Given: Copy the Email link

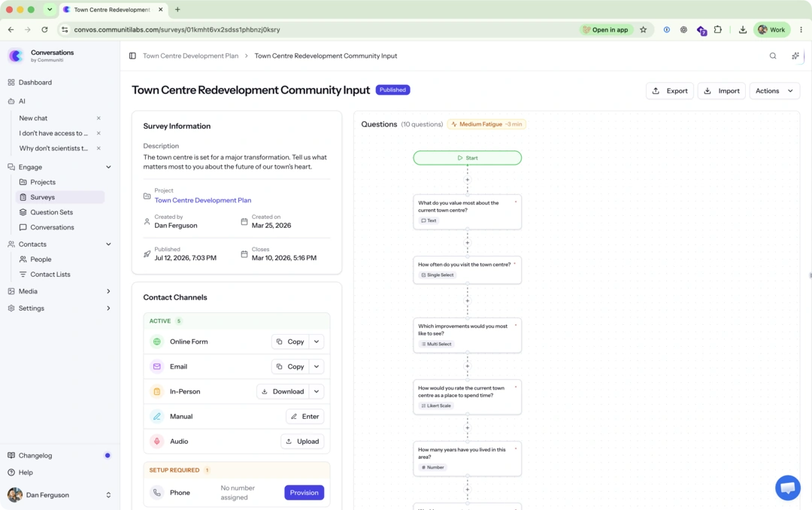Looking at the screenshot, I should pos(290,366).
